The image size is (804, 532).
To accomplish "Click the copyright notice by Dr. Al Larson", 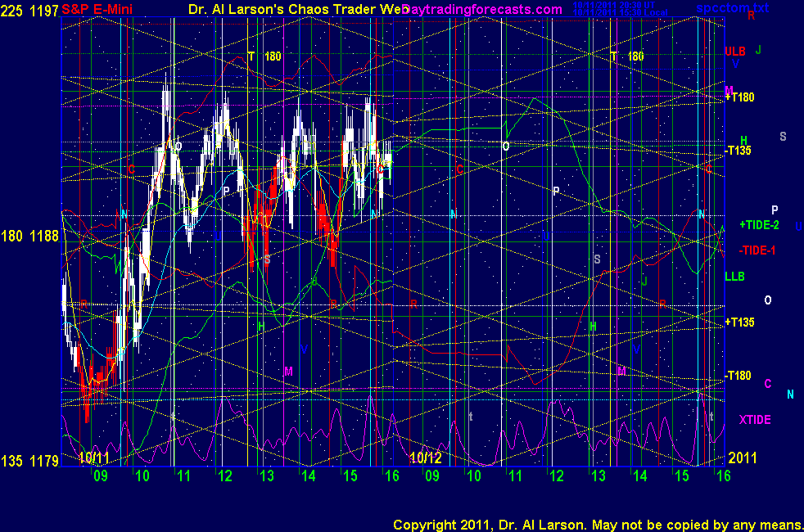I will coord(598,525).
